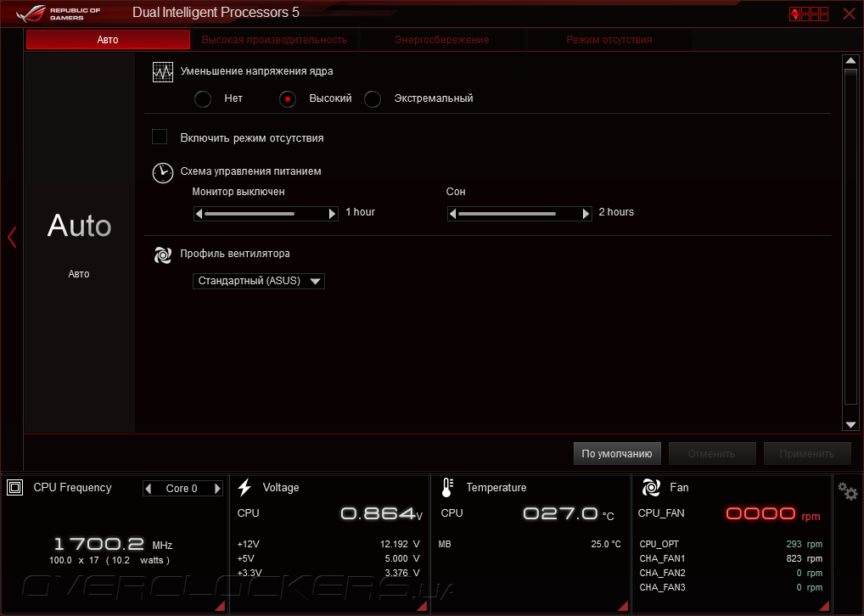Click the CPU_OPT 293 rpm row

click(x=731, y=544)
